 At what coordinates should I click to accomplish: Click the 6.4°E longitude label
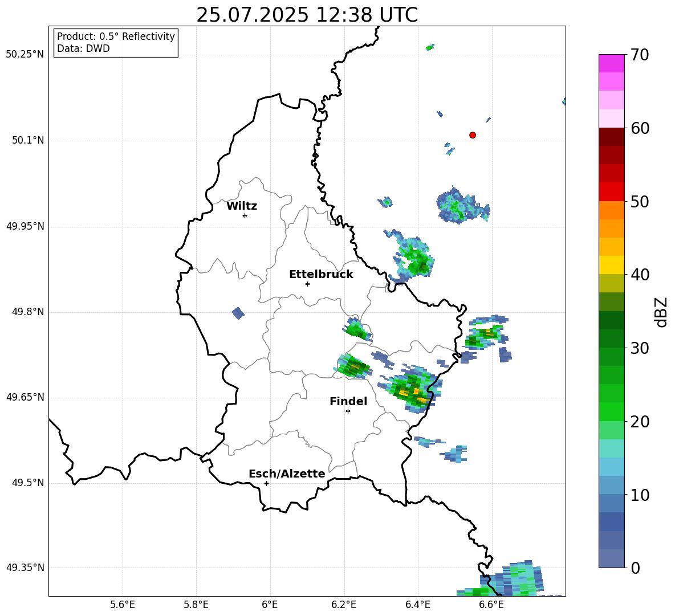pyautogui.click(x=417, y=605)
